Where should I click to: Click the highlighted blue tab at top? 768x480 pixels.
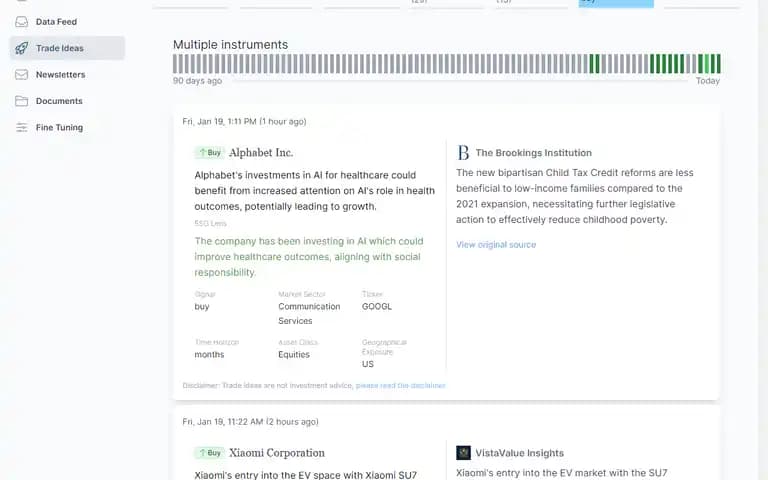[616, 3]
